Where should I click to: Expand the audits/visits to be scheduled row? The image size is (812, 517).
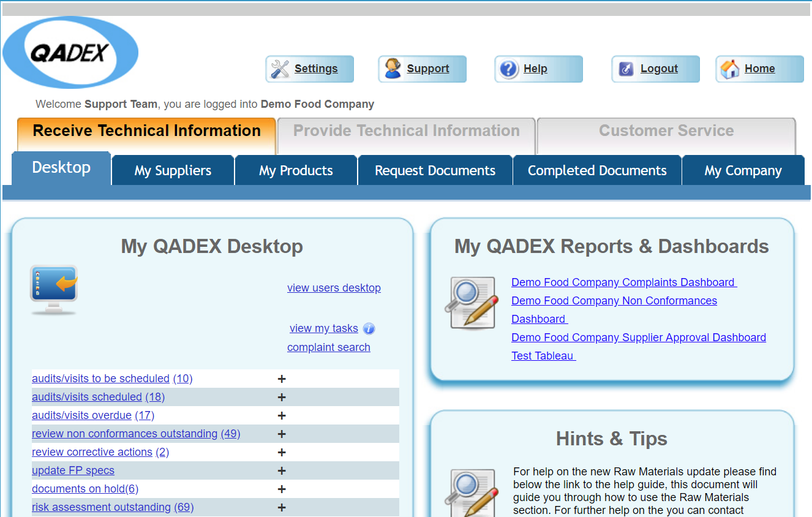point(282,379)
